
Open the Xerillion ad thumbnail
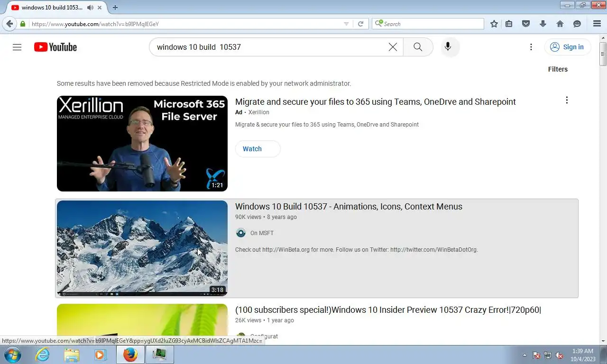click(x=142, y=144)
